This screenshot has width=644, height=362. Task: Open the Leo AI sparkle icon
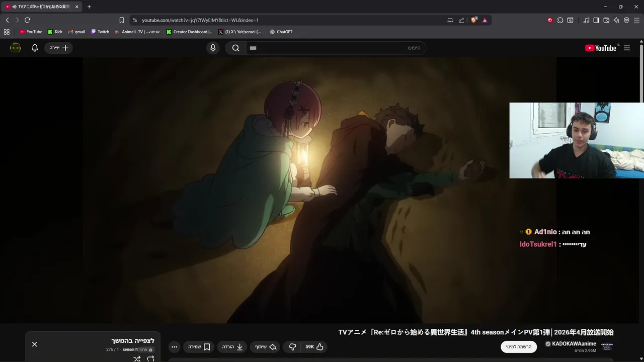coord(616,20)
